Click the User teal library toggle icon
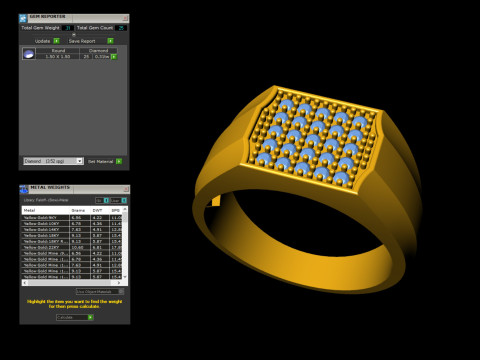480x360 pixels. (124, 200)
